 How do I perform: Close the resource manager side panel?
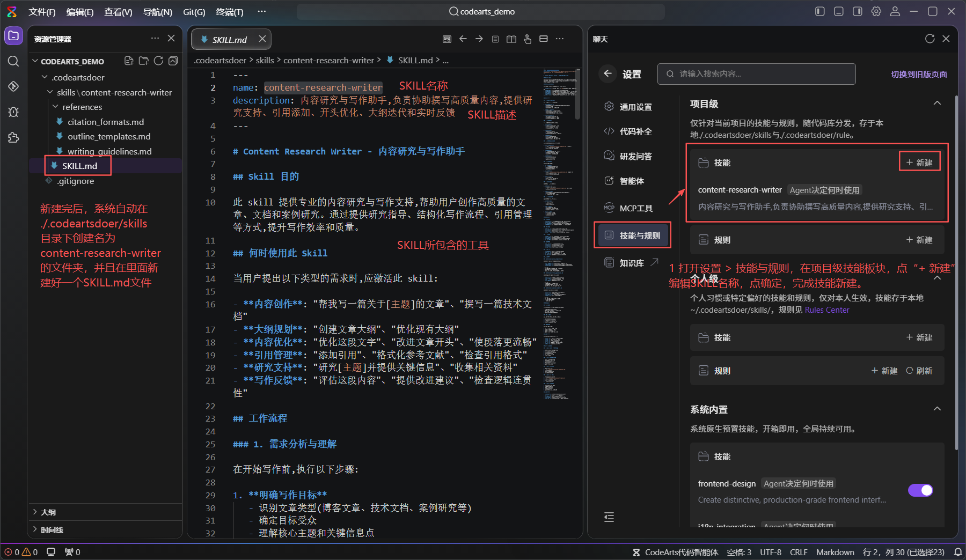coord(171,38)
